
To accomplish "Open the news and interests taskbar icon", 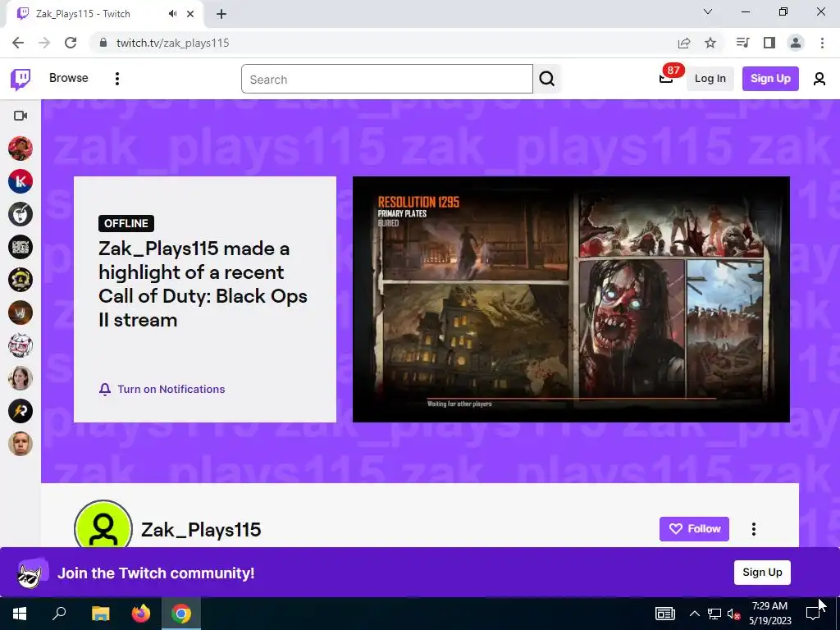I will click(665, 614).
